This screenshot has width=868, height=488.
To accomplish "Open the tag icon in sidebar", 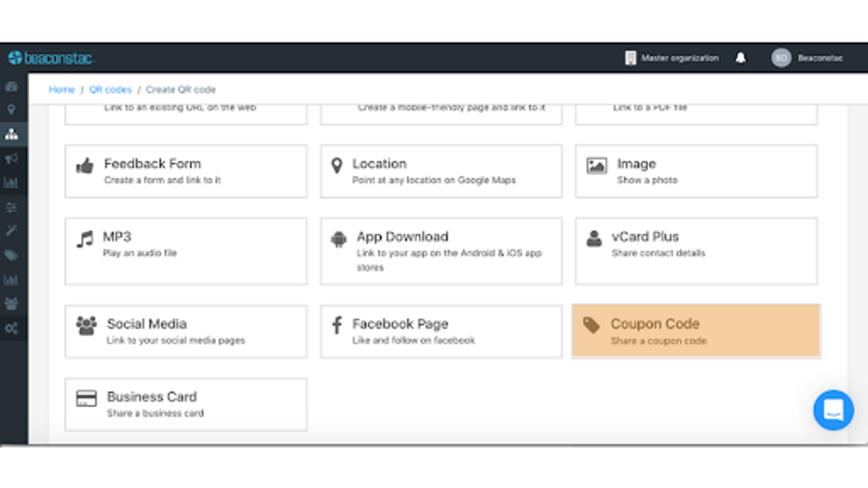I will coord(12,255).
